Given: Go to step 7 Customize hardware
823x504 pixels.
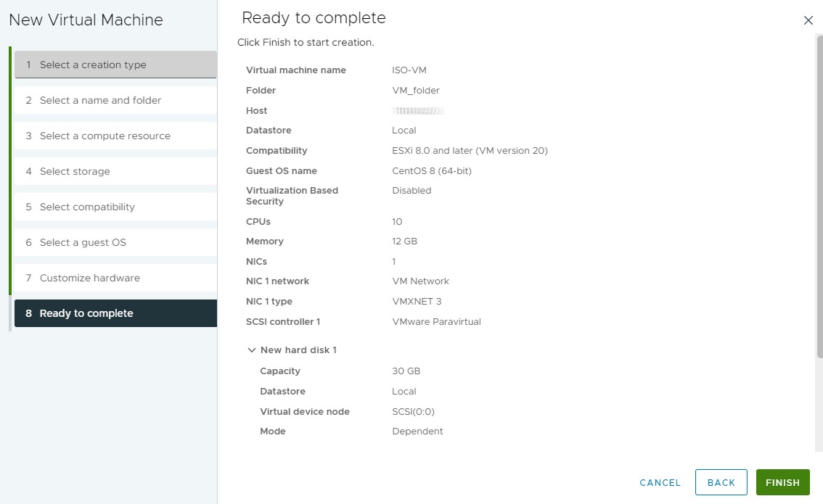Looking at the screenshot, I should click(x=115, y=278).
